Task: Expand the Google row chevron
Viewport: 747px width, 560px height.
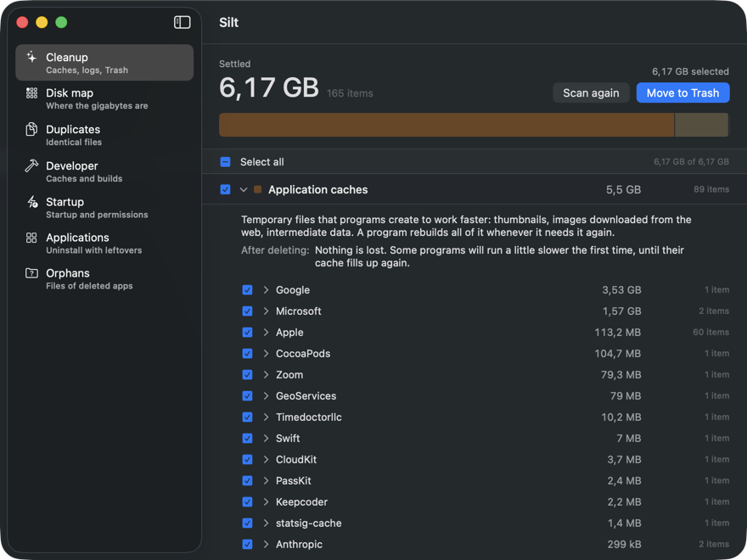Action: click(266, 290)
